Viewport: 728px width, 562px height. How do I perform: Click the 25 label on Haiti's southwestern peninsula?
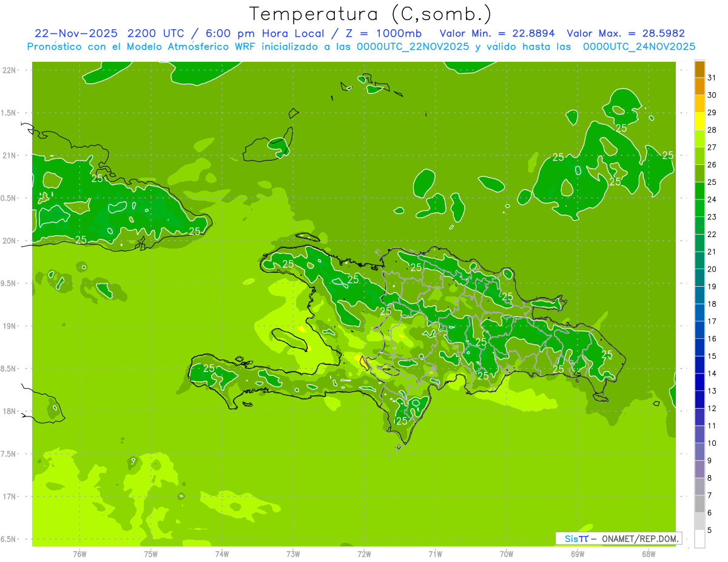(x=209, y=368)
